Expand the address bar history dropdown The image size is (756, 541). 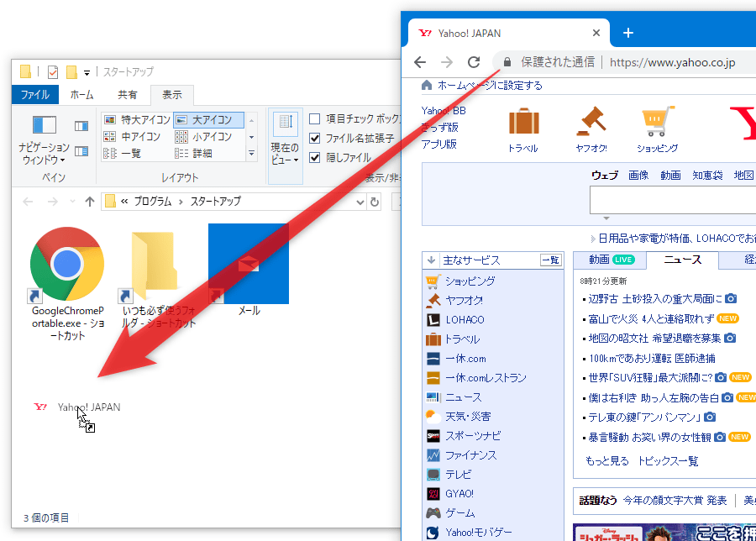[x=360, y=202]
